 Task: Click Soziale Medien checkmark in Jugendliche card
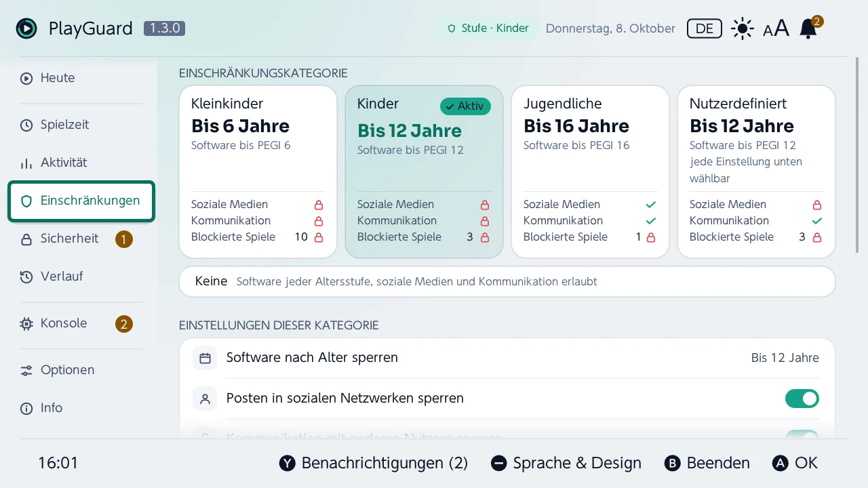click(x=651, y=205)
